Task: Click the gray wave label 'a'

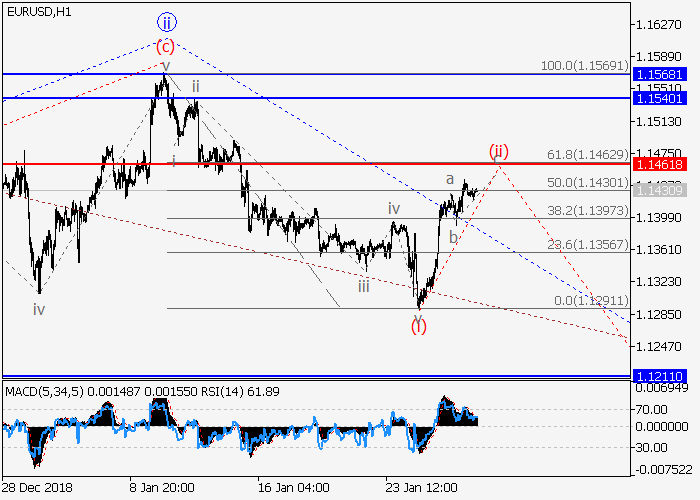Action: click(x=450, y=179)
